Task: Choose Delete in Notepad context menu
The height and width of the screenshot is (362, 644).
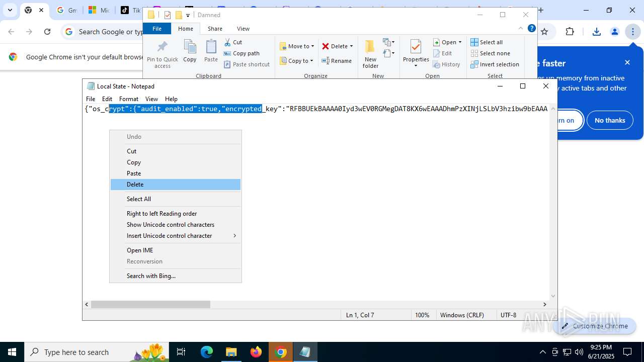Action: point(175,185)
